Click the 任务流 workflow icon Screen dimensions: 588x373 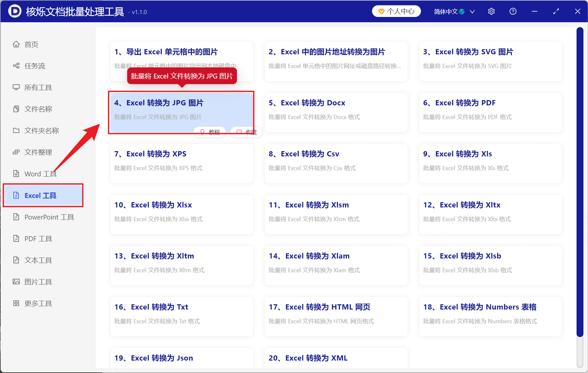[x=16, y=66]
